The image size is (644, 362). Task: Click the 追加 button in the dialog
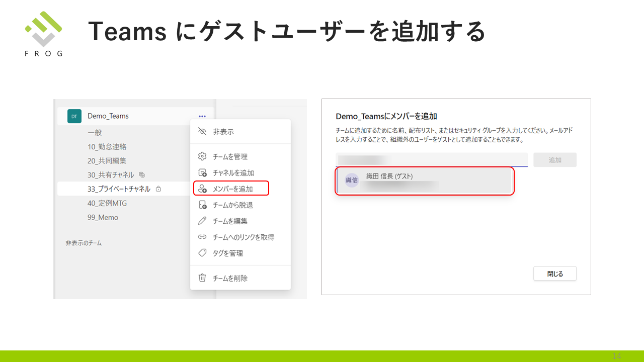(555, 160)
